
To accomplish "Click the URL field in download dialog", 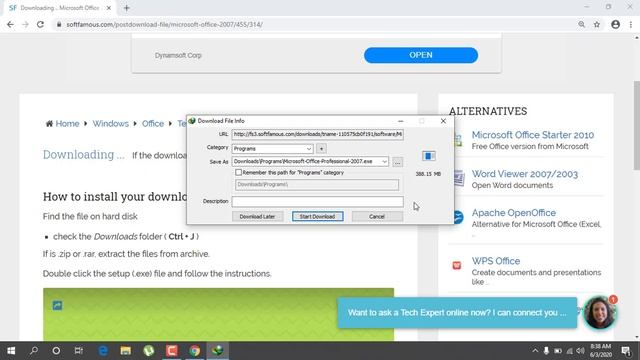I will 318,134.
